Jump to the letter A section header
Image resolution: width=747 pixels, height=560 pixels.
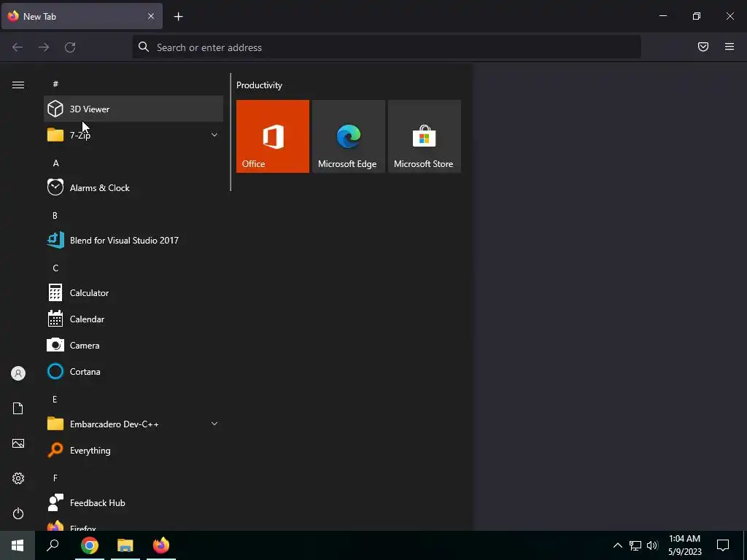55,163
